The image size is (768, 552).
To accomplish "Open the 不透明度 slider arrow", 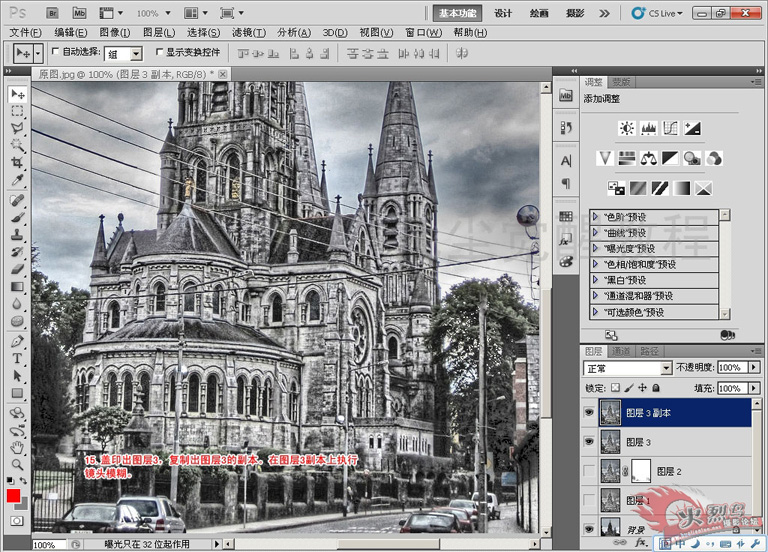I will tap(754, 367).
